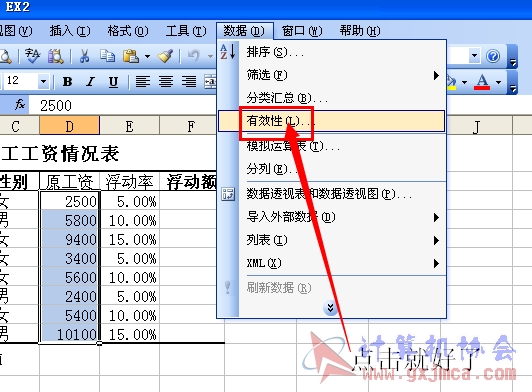Toggle Underline formatting button
This screenshot has width=532, height=392.
[x=113, y=81]
